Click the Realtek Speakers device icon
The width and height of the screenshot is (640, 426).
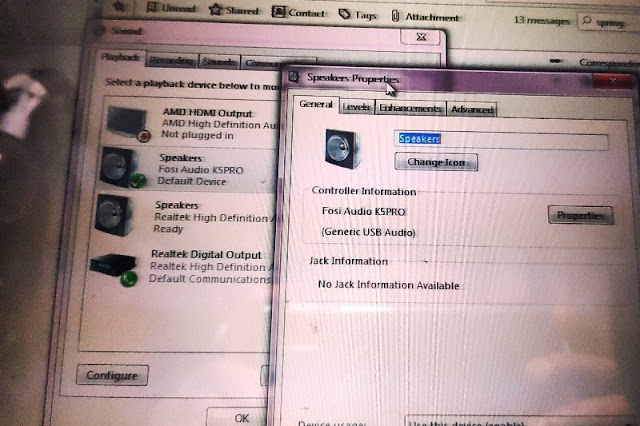[114, 215]
